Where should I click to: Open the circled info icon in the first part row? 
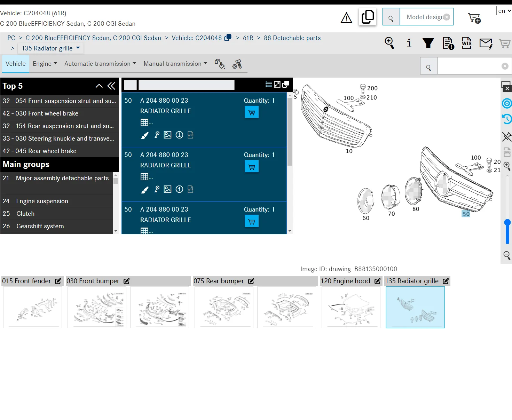(x=179, y=135)
